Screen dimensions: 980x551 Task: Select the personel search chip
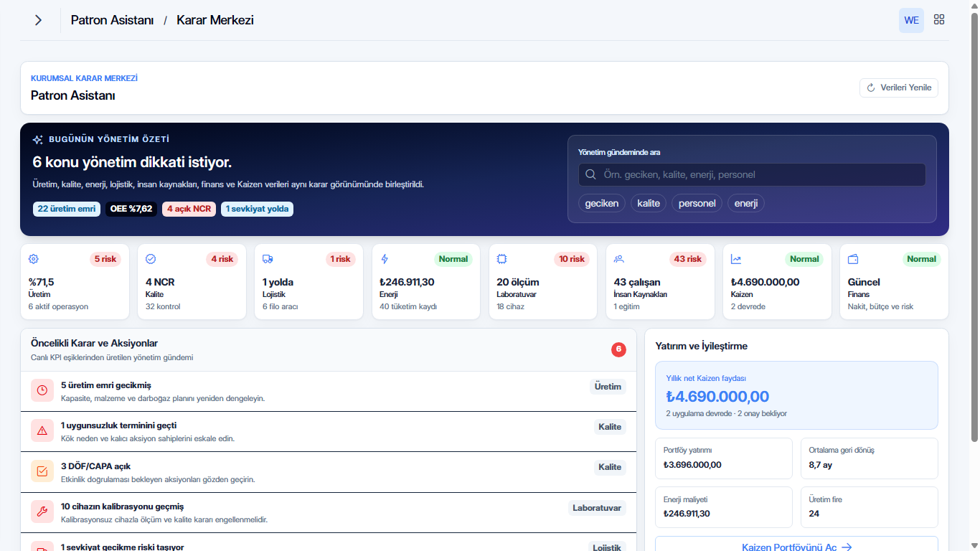[697, 203]
